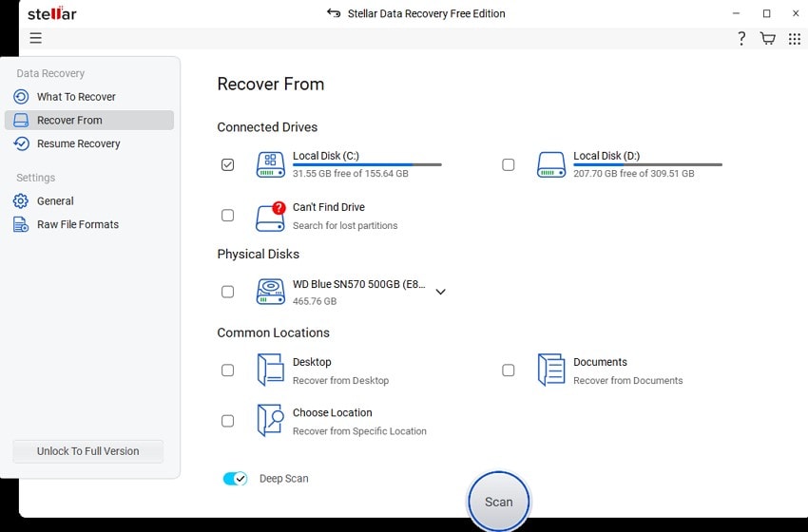
Task: Select Recover From in the sidebar
Action: click(89, 120)
